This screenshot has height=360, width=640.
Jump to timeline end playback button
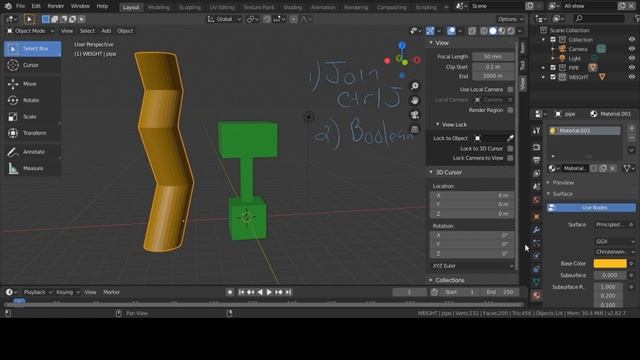tap(288, 292)
